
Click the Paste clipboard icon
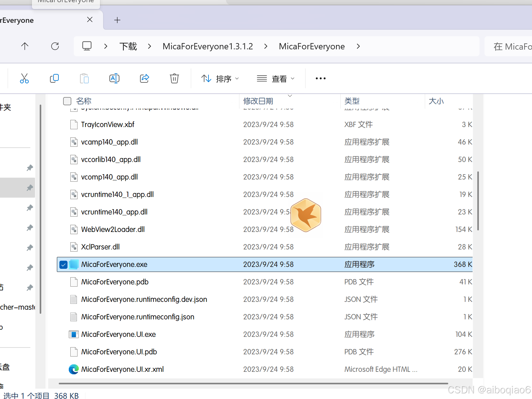coord(84,78)
